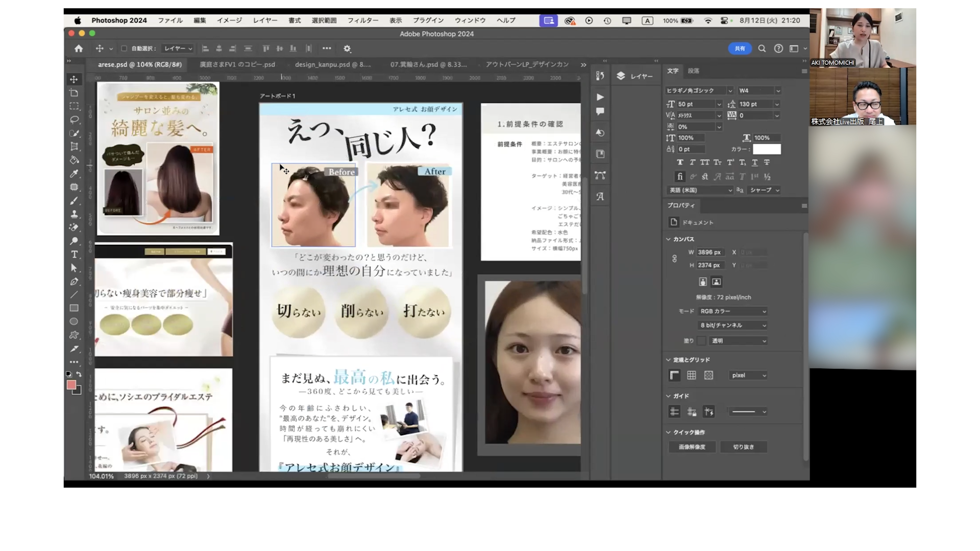Image resolution: width=980 pixels, height=551 pixels.
Task: Select the Lasso tool
Action: [74, 119]
